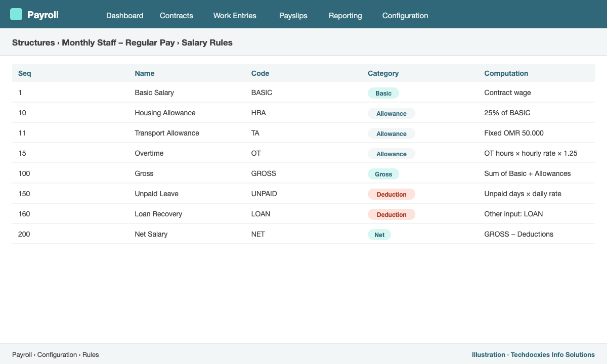Open the Dashboard menu
This screenshot has width=607, height=364.
125,16
